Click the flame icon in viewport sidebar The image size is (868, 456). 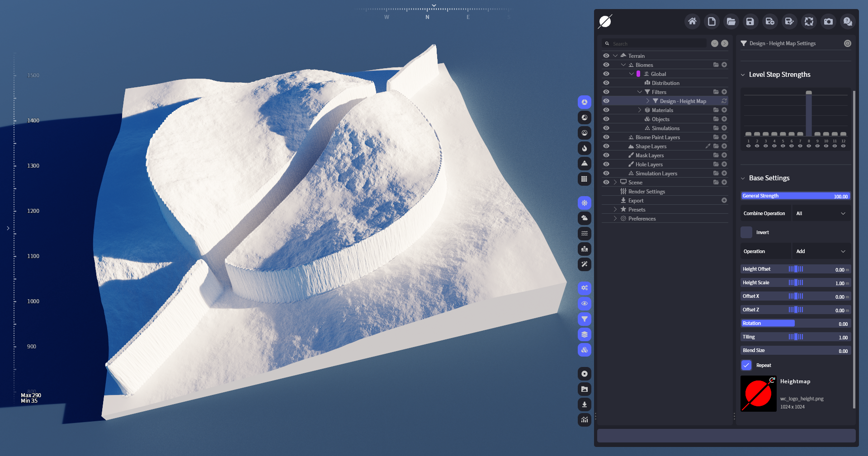pos(585,148)
